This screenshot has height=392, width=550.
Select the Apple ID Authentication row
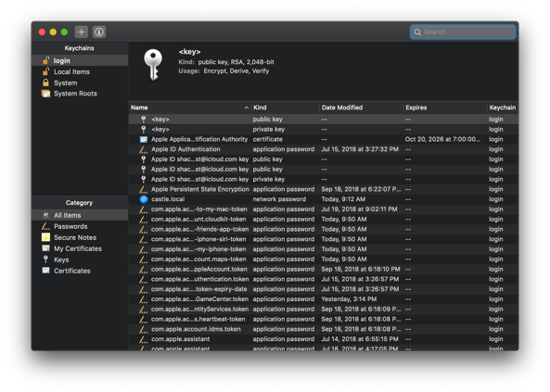point(324,149)
